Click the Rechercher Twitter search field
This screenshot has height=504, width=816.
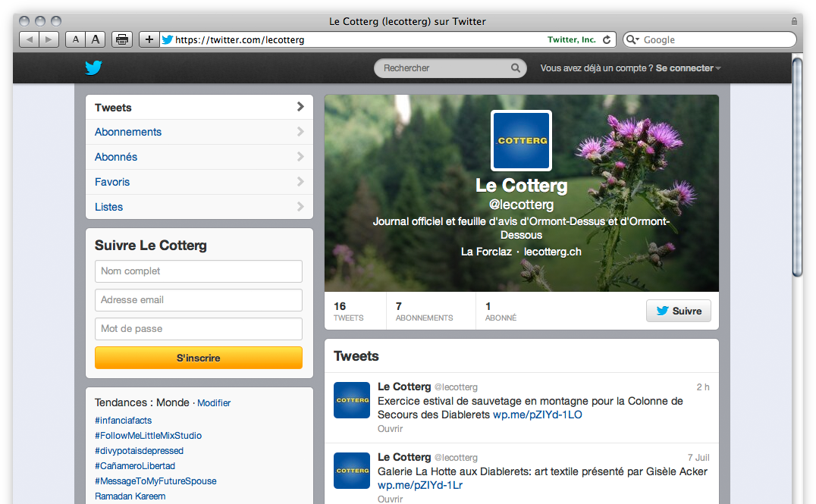[x=450, y=68]
